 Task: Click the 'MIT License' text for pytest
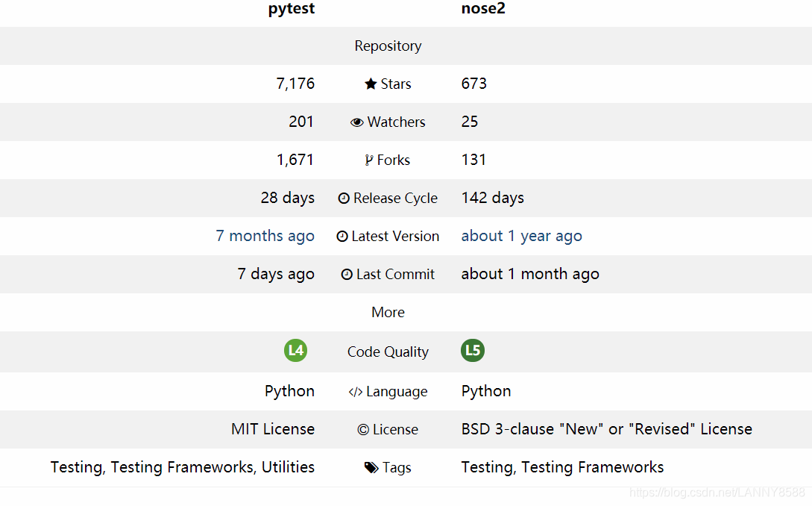coord(273,429)
